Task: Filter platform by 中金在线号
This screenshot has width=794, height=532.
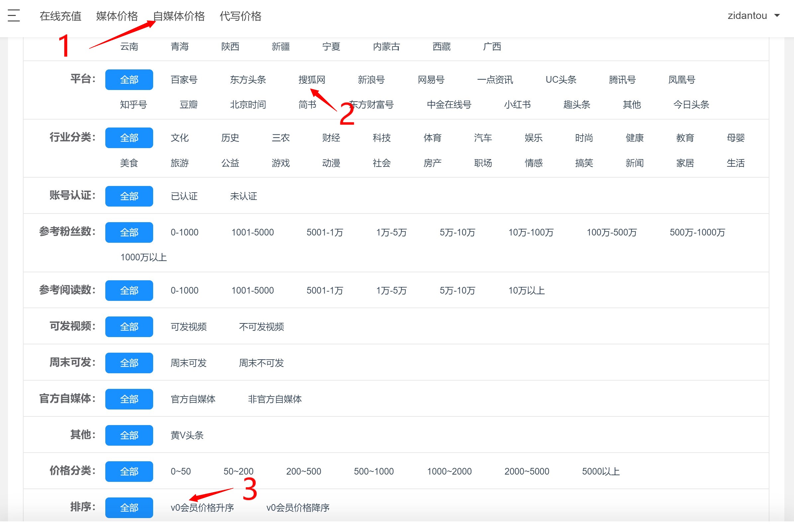Action: (449, 105)
